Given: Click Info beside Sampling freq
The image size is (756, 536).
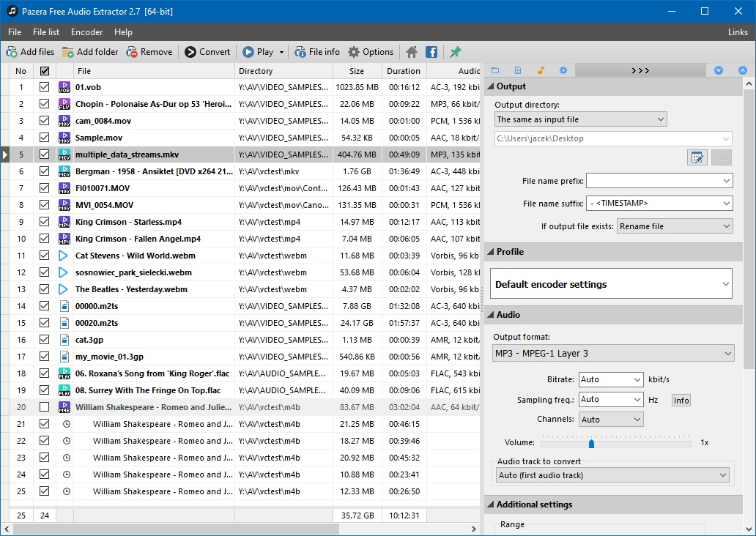Looking at the screenshot, I should 681,400.
